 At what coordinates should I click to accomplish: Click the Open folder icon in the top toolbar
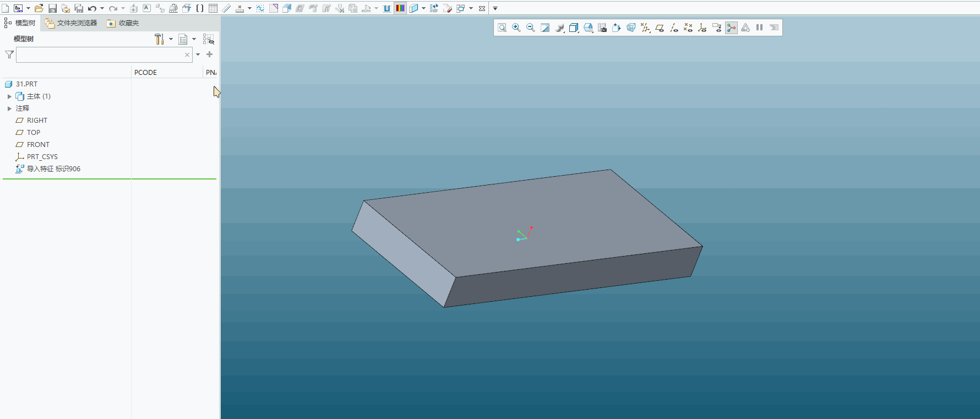39,8
